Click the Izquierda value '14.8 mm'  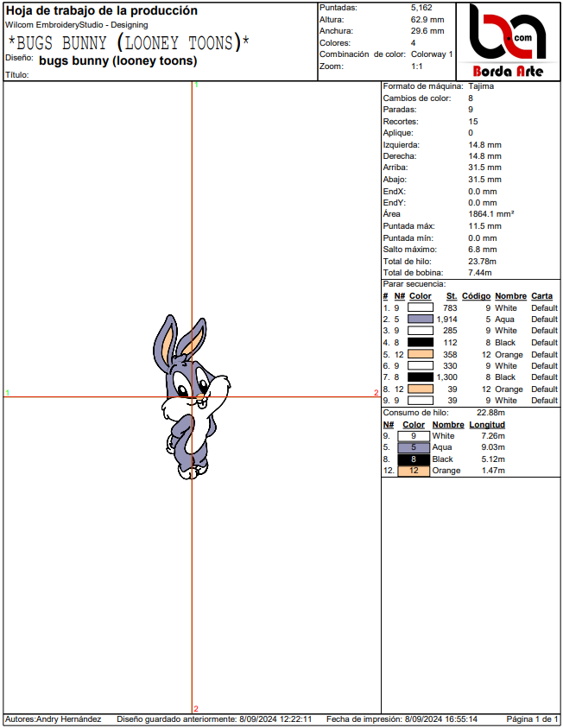485,145
